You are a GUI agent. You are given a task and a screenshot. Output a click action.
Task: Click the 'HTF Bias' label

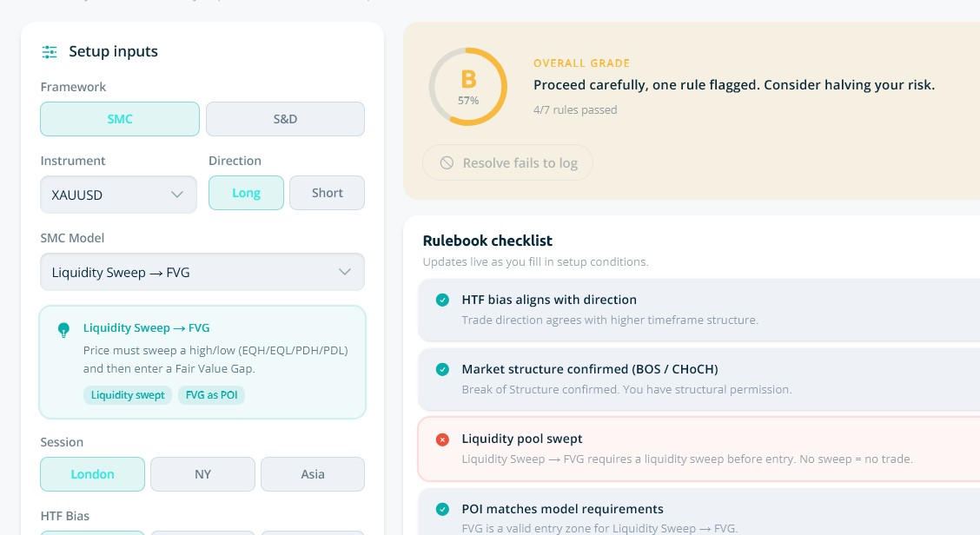point(65,516)
